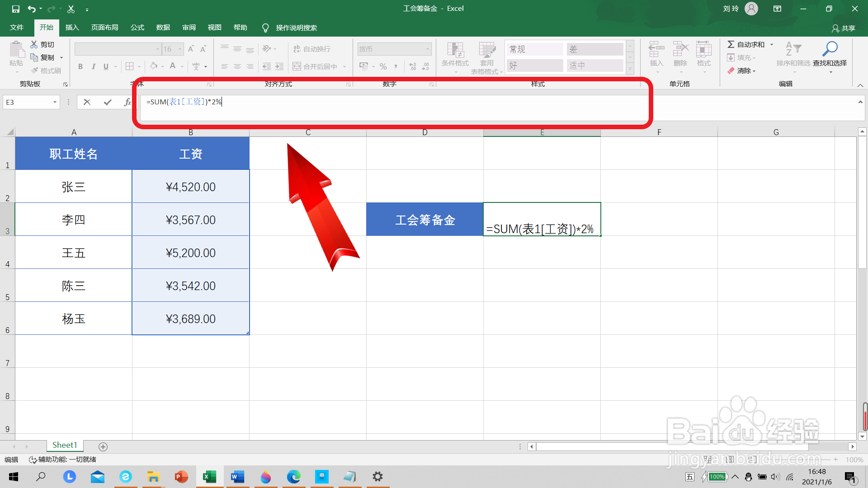The width and height of the screenshot is (868, 488).
Task: Click the Copy button
Action: click(x=43, y=57)
